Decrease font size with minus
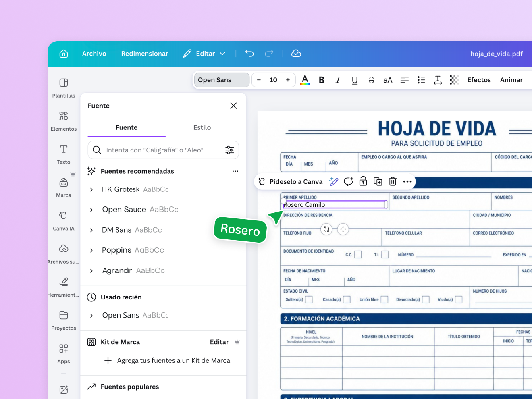 pyautogui.click(x=259, y=80)
